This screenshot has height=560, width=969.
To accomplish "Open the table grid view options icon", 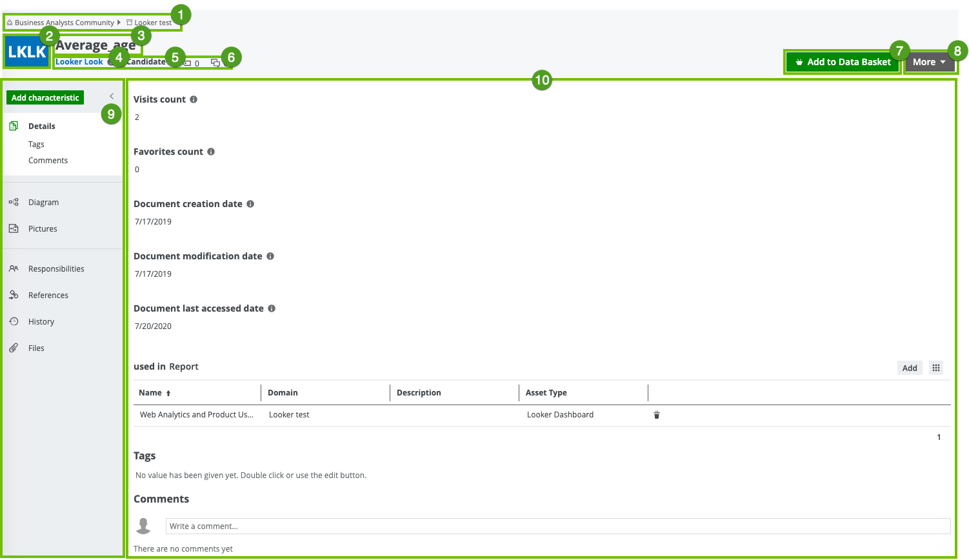I will (x=936, y=368).
